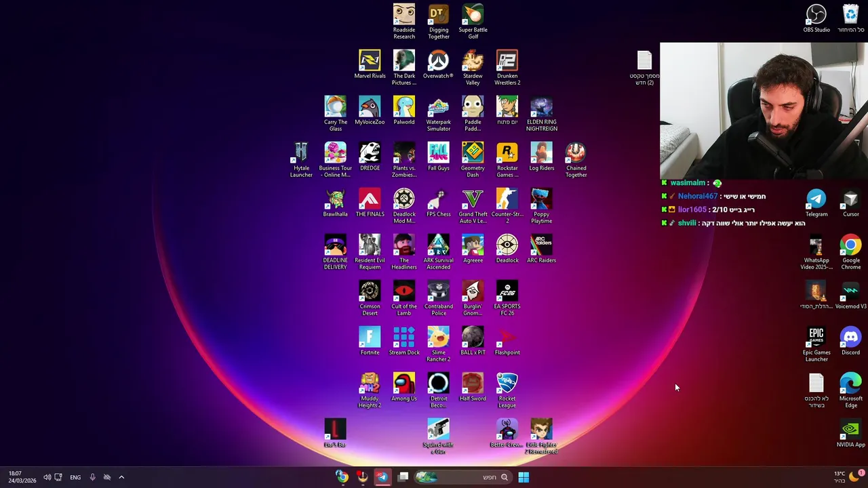
Task: Open Liar's Bar desktop shortcut
Action: click(335, 433)
